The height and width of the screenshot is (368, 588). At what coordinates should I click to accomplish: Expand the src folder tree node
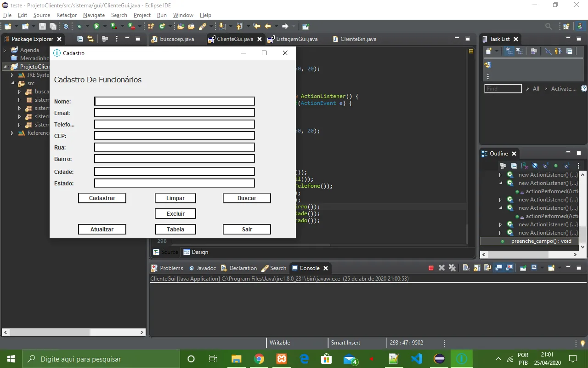(12, 84)
